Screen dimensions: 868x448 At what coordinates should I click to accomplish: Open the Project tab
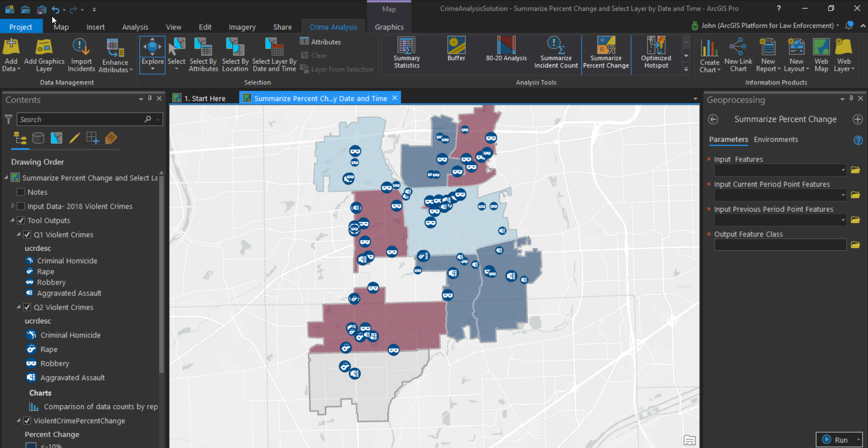click(x=21, y=27)
